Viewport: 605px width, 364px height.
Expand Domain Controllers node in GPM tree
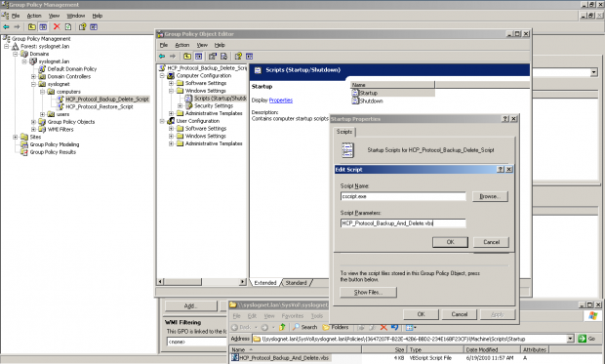click(x=33, y=76)
